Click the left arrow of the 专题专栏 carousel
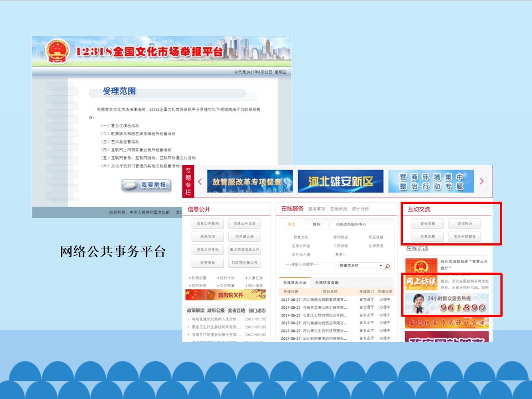The image size is (532, 399). click(199, 181)
